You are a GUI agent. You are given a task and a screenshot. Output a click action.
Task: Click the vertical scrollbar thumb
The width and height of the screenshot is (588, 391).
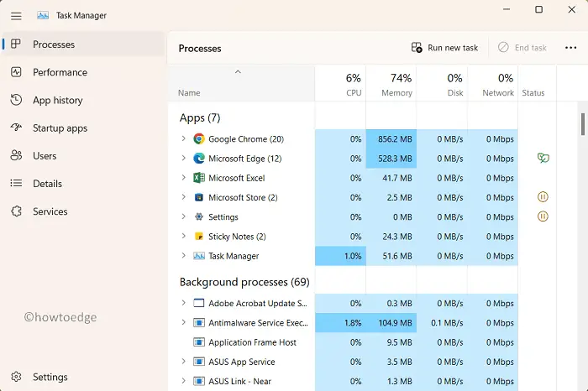pyautogui.click(x=583, y=124)
